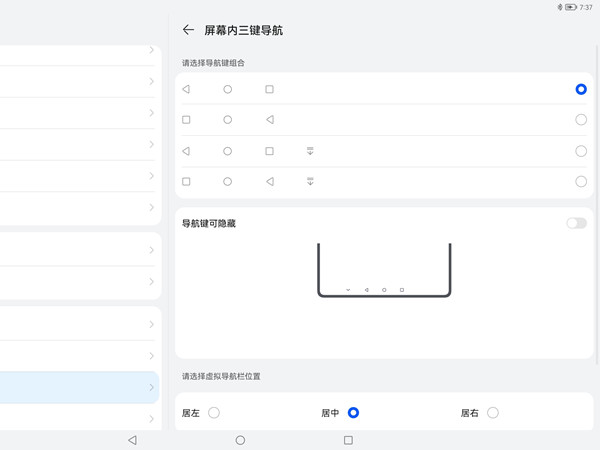Click the battery icon in the status bar

pyautogui.click(x=571, y=7)
